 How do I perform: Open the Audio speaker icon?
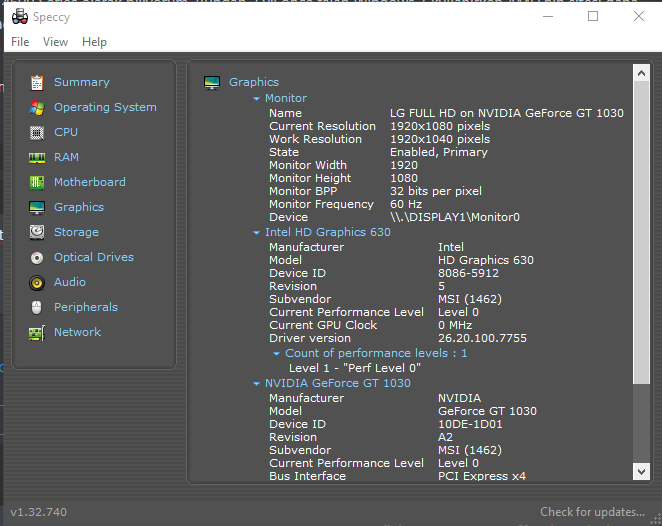[37, 282]
